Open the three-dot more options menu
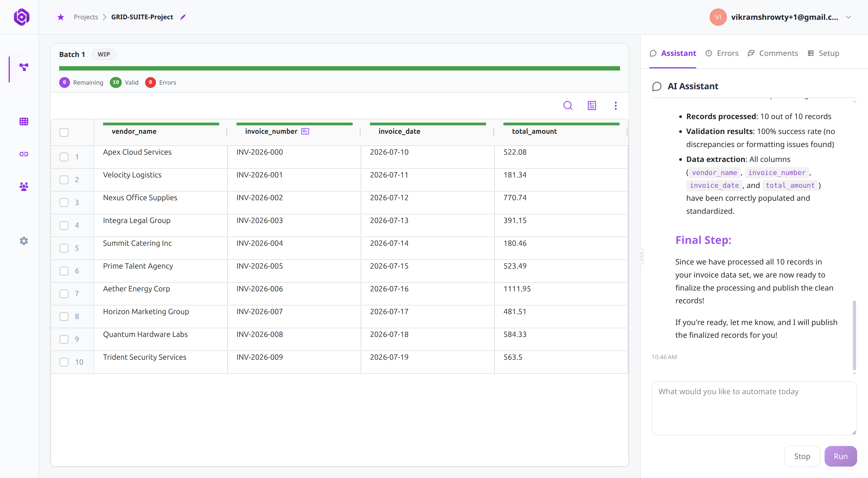Viewport: 868px width, 478px height. [x=616, y=106]
